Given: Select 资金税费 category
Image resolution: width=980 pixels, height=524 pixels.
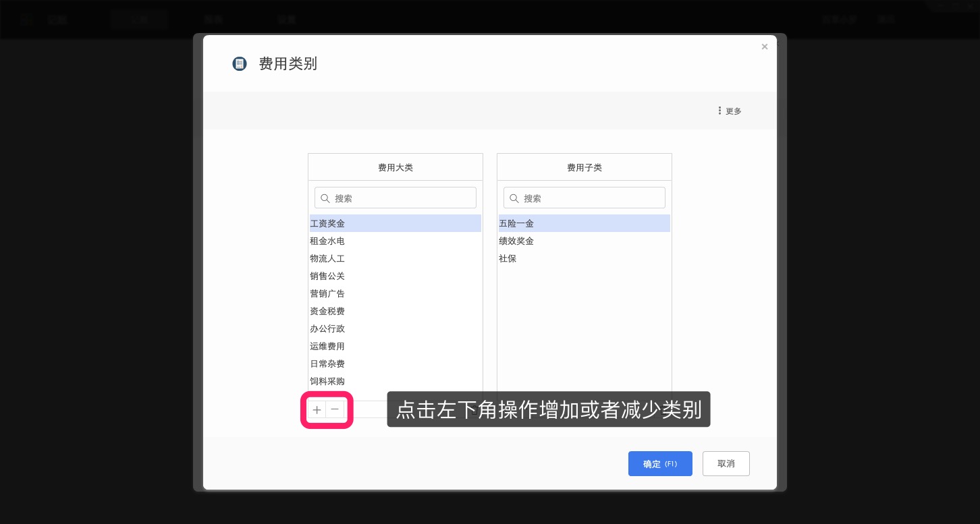Looking at the screenshot, I should click(x=396, y=311).
